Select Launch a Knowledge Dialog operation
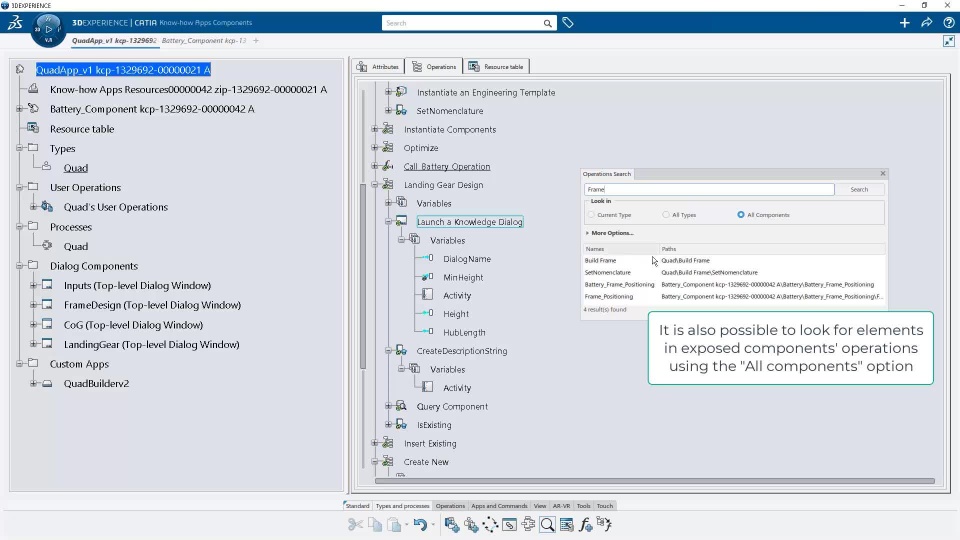 coord(470,222)
